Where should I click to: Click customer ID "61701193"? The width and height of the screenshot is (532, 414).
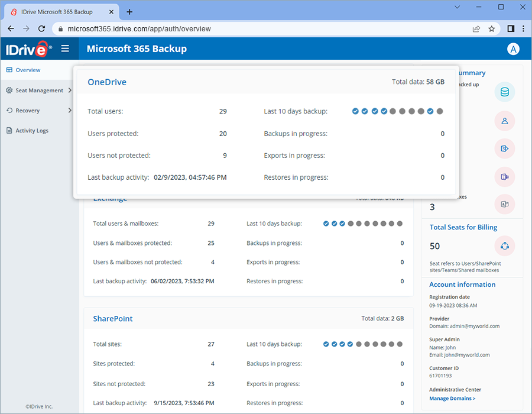point(440,376)
